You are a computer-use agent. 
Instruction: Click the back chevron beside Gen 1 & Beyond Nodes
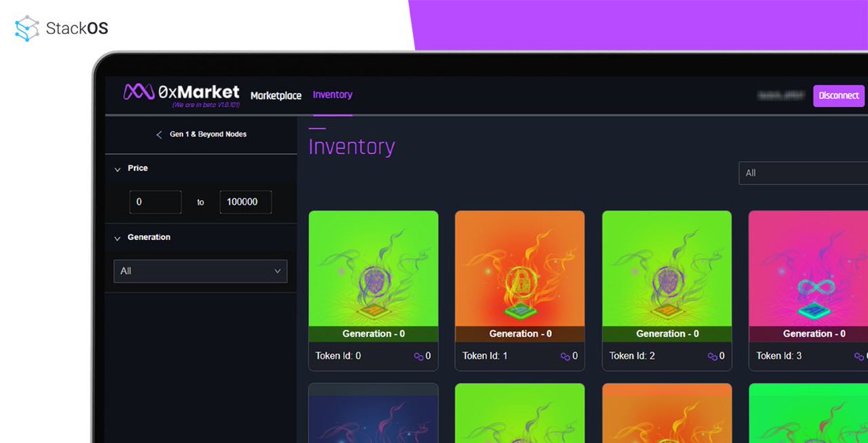pyautogui.click(x=159, y=134)
